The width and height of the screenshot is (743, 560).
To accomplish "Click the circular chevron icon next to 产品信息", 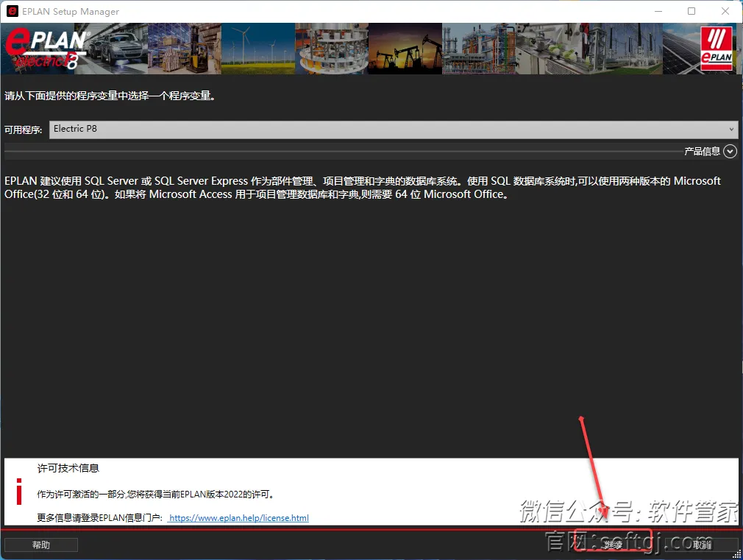I will (730, 151).
